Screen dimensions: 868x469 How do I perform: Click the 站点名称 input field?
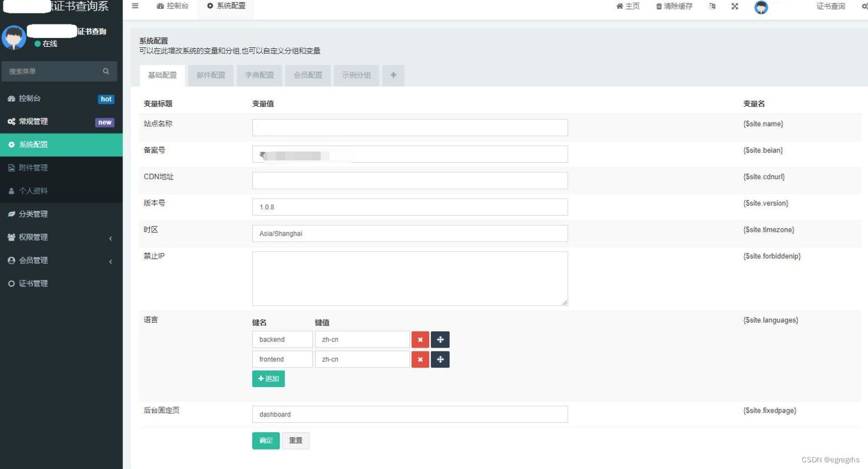(410, 128)
